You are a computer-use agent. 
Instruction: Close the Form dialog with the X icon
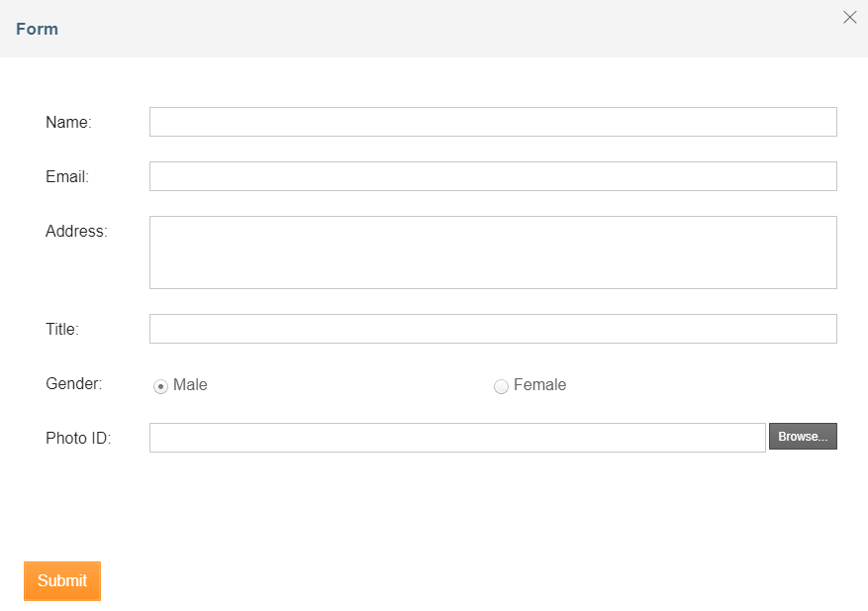[x=849, y=17]
